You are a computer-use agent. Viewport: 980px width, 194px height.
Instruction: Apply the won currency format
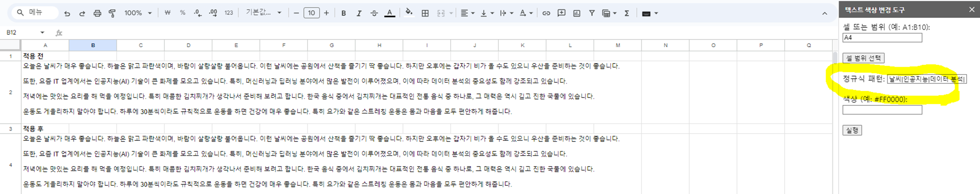click(x=167, y=13)
